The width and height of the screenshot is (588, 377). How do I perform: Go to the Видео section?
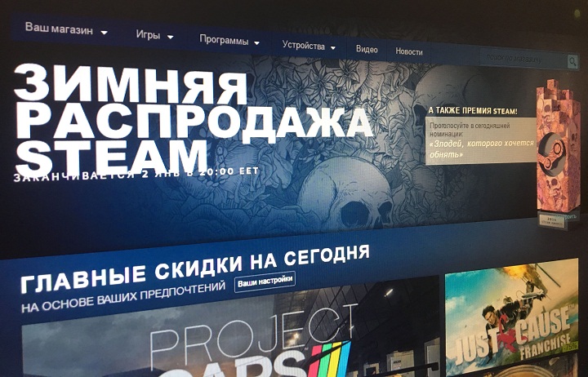367,49
